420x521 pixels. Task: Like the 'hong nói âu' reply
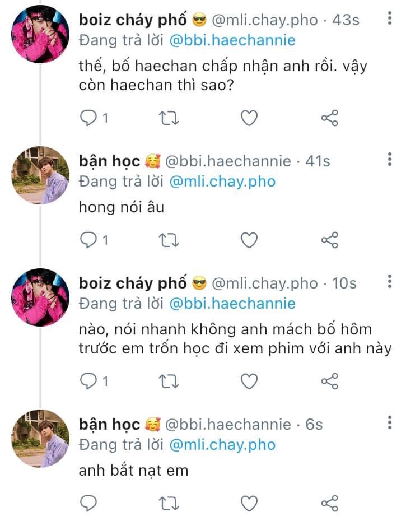(249, 240)
